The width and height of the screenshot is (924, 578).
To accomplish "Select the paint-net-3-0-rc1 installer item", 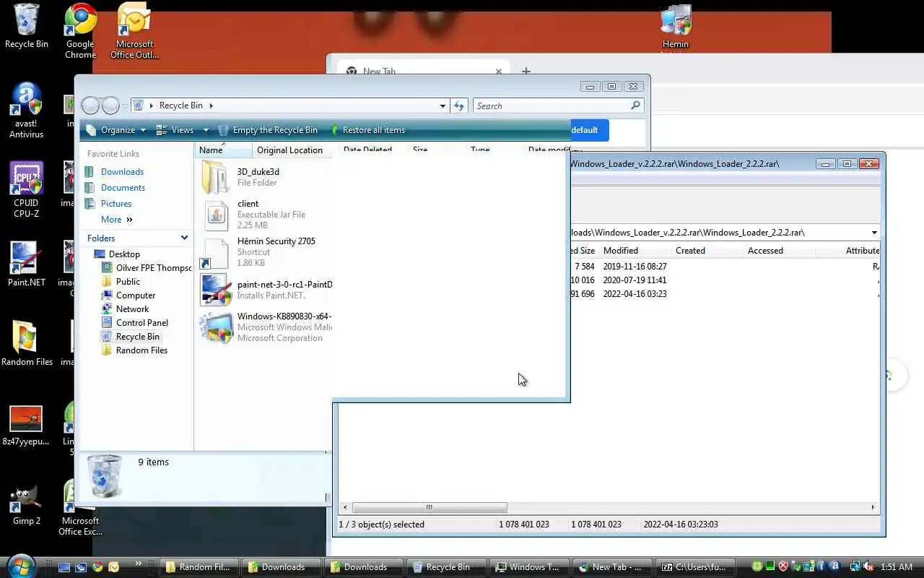I will tap(266, 290).
